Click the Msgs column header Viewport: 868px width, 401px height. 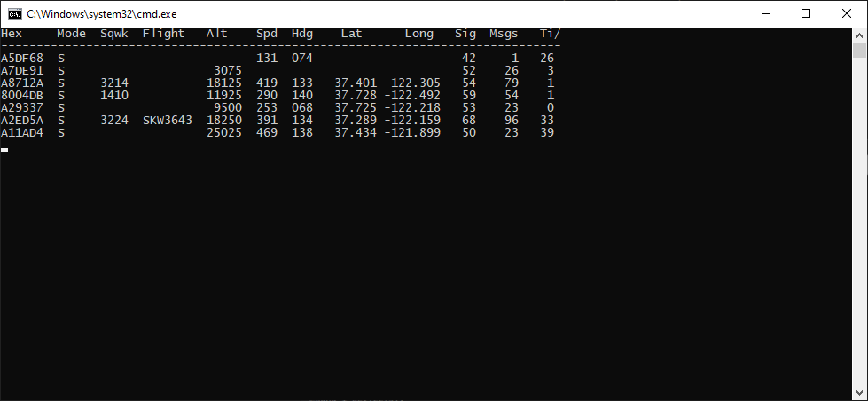[x=504, y=34]
